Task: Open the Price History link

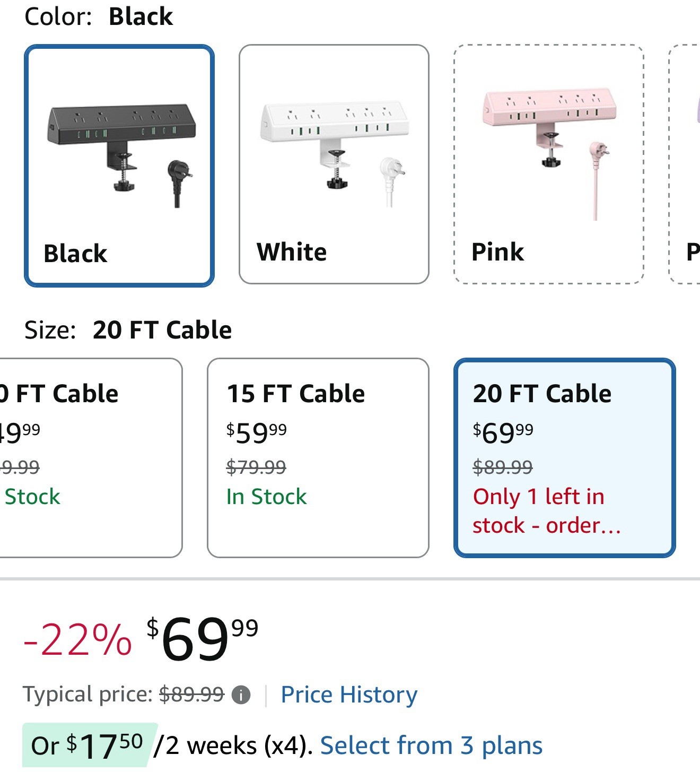Action: tap(348, 695)
